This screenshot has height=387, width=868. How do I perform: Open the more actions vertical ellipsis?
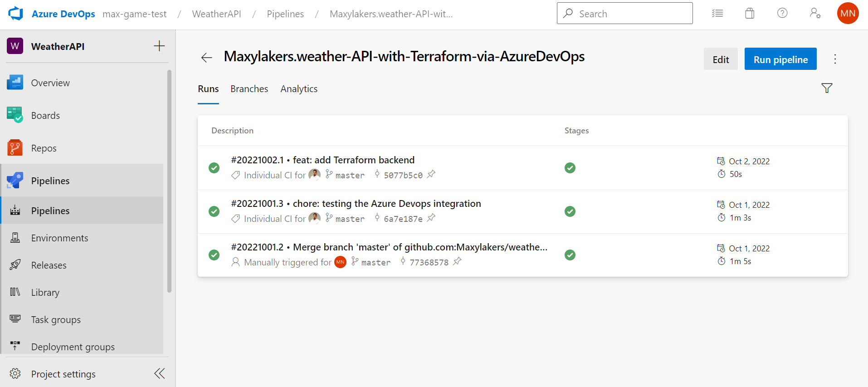(835, 59)
